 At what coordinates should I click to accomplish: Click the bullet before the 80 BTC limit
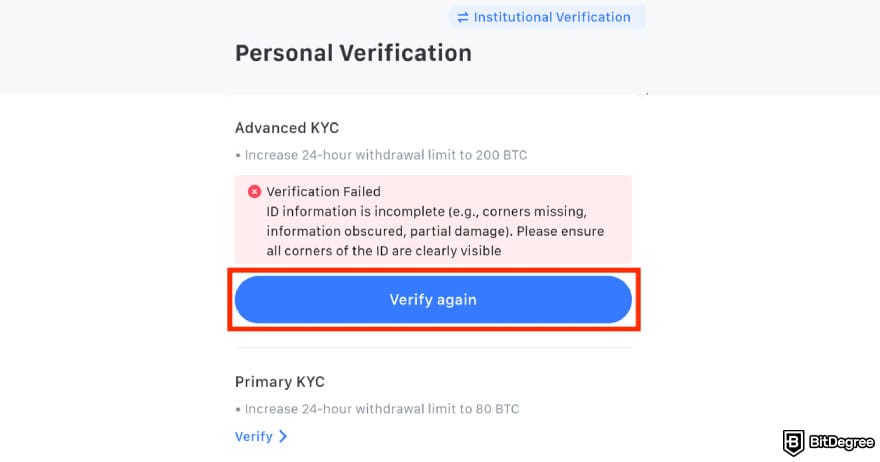click(238, 409)
